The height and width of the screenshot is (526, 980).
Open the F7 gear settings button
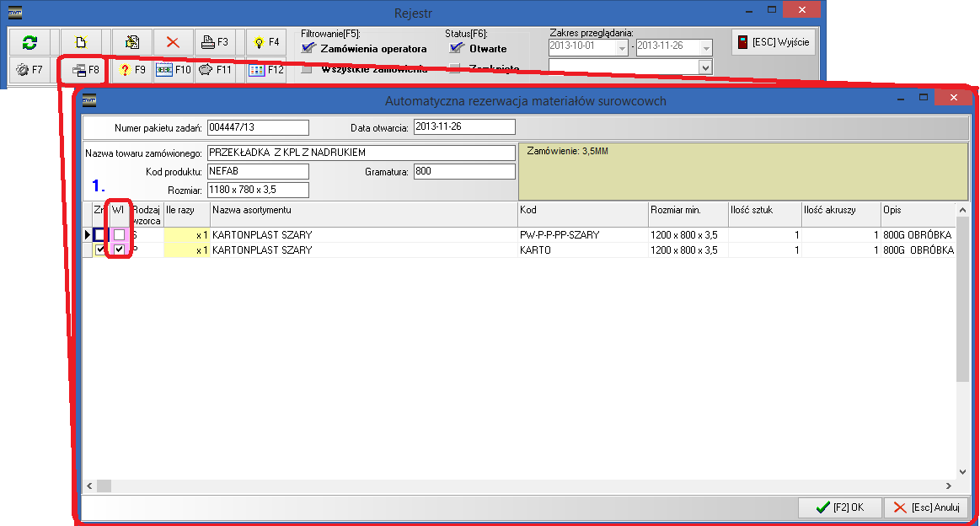click(29, 71)
